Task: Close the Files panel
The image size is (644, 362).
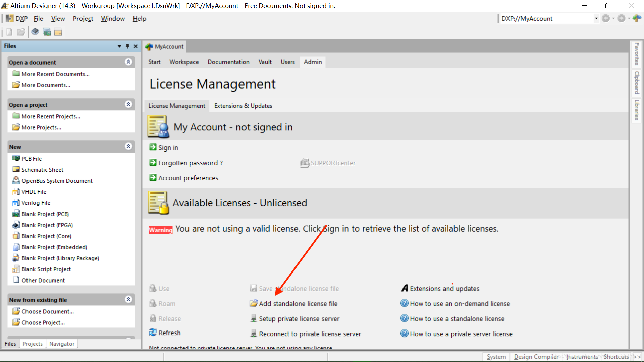Action: click(x=136, y=46)
